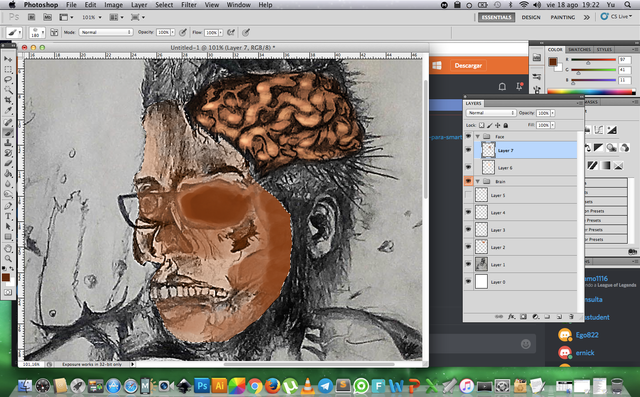Select the Move tool

pyautogui.click(x=8, y=59)
